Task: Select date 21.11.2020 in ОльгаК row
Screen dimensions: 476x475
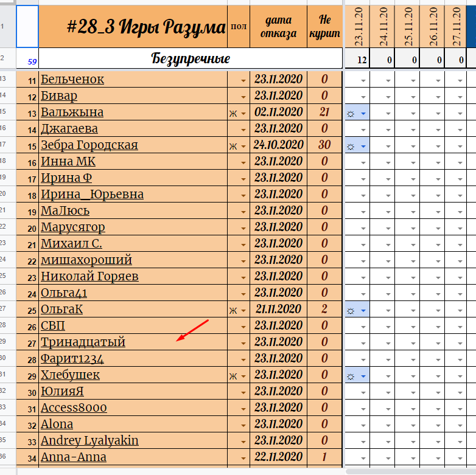Action: tap(278, 310)
